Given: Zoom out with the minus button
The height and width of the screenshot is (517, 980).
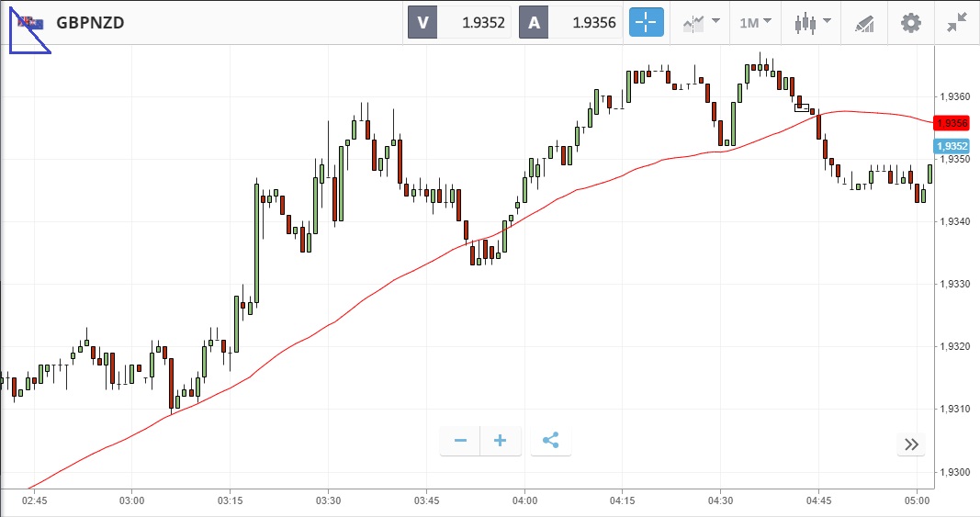Looking at the screenshot, I should tap(460, 441).
